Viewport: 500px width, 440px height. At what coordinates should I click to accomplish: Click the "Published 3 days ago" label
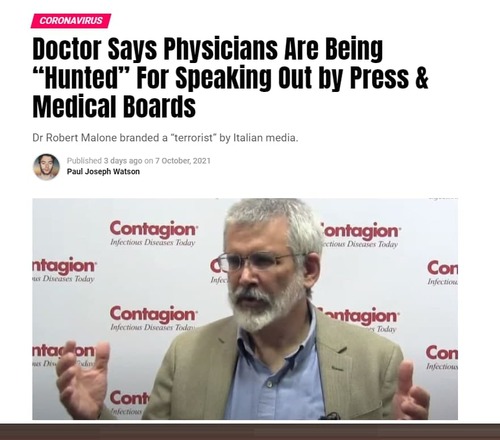(x=104, y=161)
